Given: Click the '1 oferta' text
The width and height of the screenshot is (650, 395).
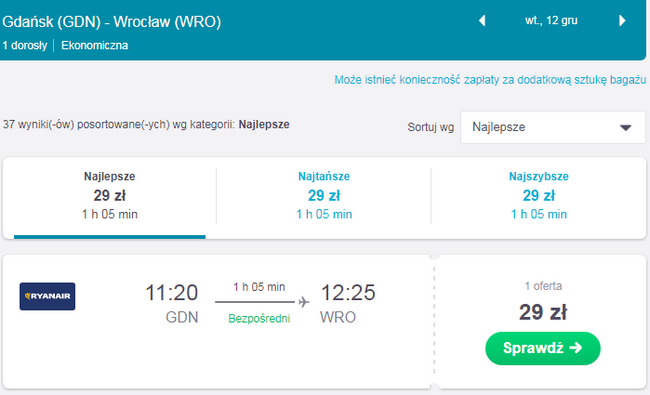Looking at the screenshot, I should point(543,286).
